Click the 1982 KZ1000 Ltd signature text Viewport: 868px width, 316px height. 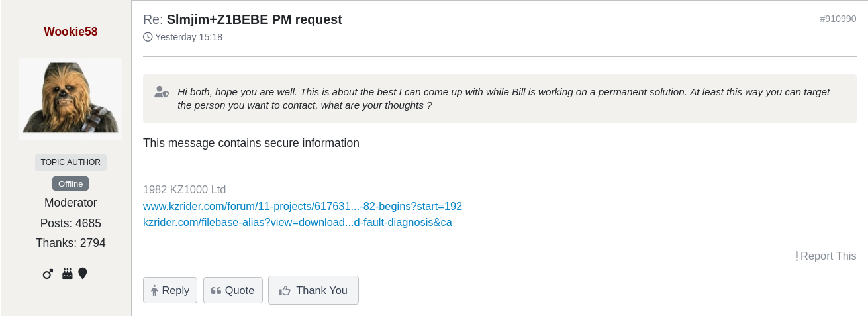coord(184,189)
